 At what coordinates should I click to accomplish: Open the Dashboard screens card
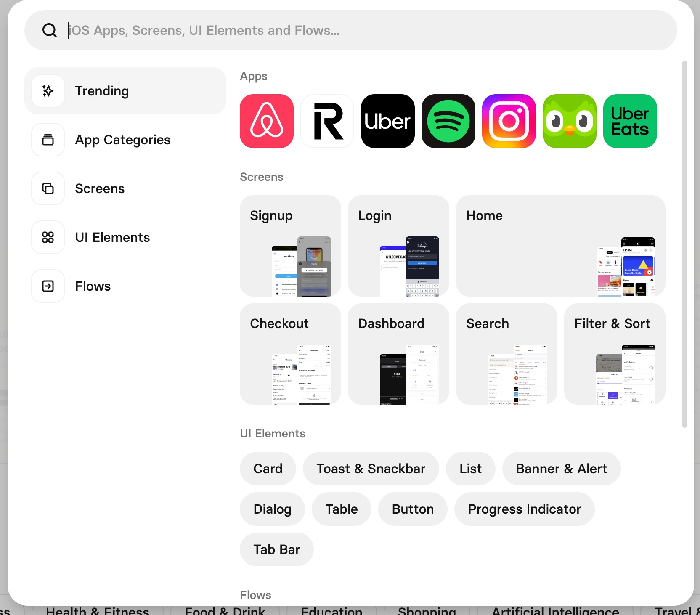point(398,354)
